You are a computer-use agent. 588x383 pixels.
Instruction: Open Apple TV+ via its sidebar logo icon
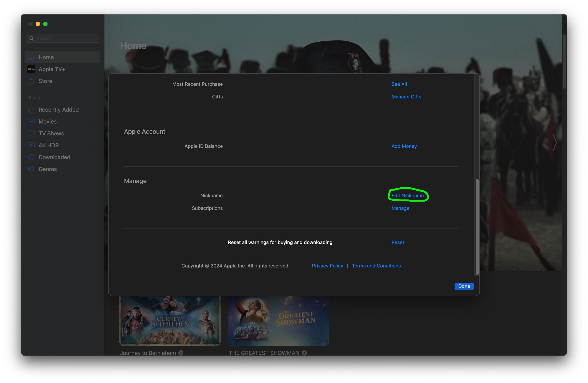click(x=31, y=69)
